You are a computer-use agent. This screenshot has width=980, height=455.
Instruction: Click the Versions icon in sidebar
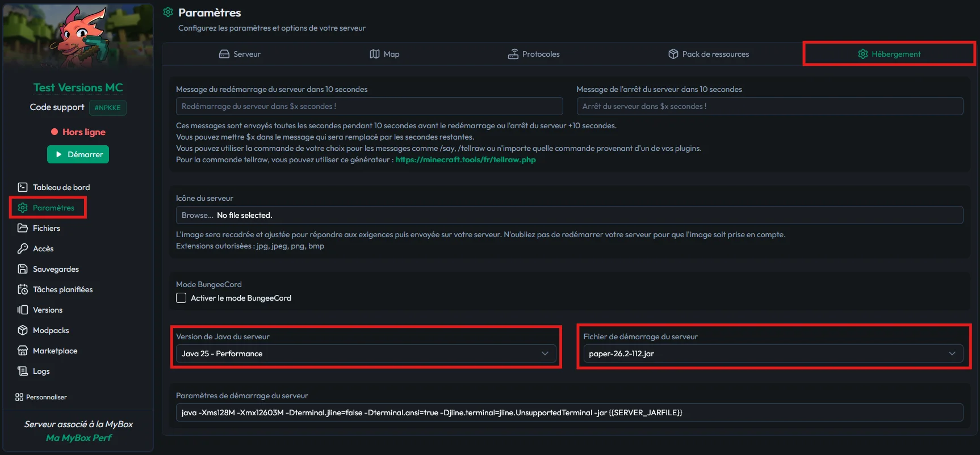tap(23, 310)
